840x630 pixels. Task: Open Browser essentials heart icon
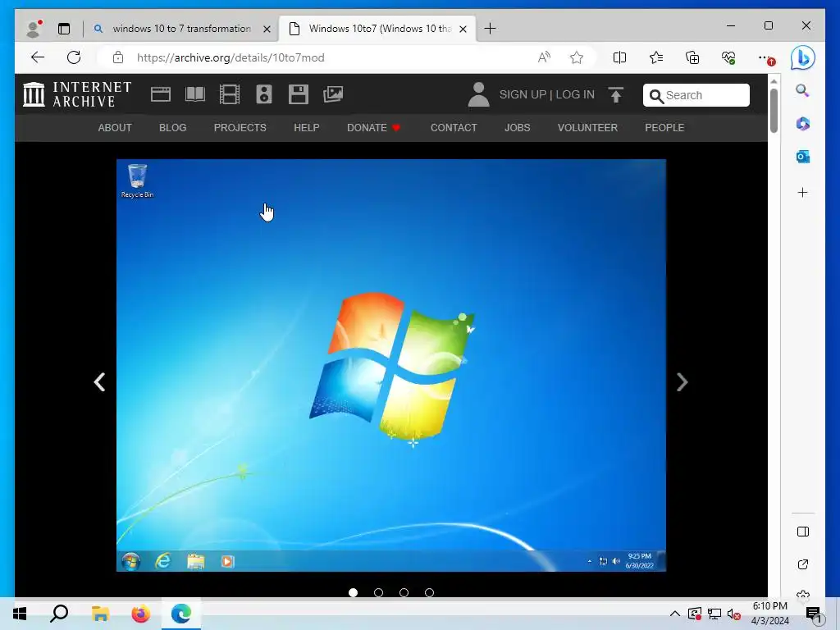click(x=728, y=57)
